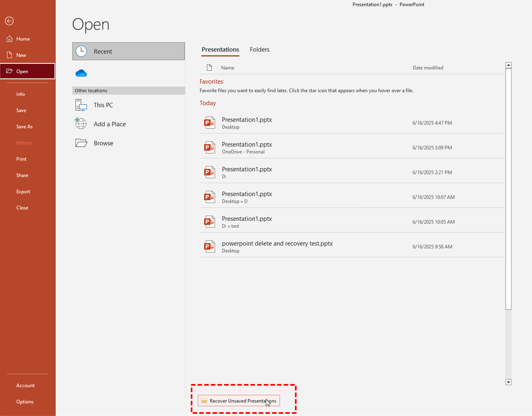Click the Other locations header
The width and height of the screenshot is (532, 416).
pos(128,90)
